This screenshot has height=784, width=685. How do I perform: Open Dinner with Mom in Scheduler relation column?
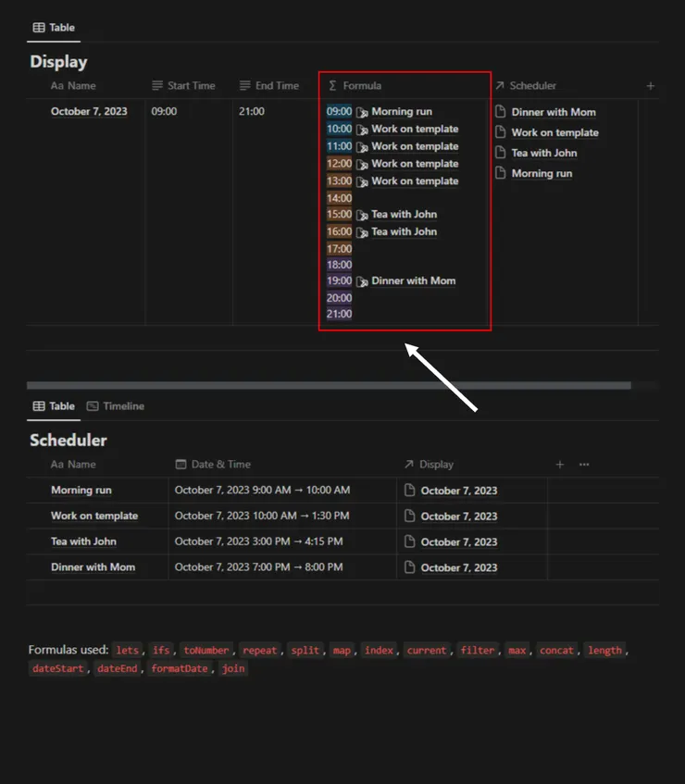click(554, 113)
